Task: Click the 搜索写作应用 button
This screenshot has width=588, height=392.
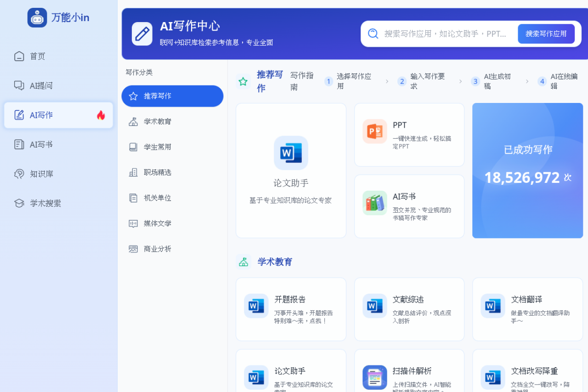Action: pos(546,34)
